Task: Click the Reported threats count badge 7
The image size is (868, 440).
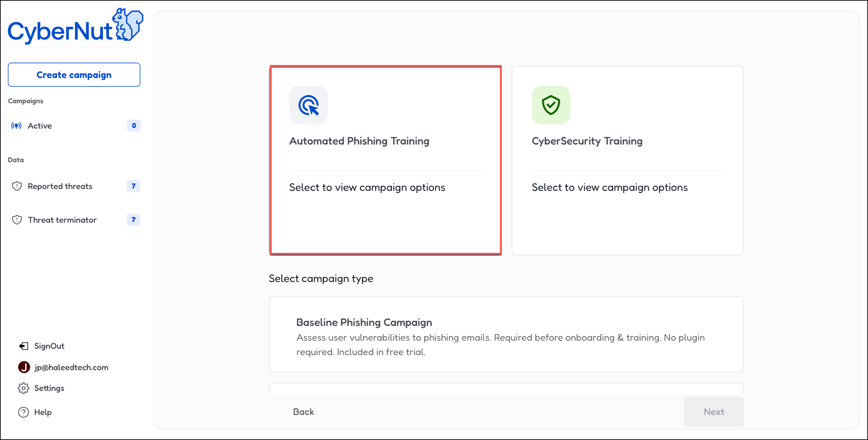Action: point(133,186)
